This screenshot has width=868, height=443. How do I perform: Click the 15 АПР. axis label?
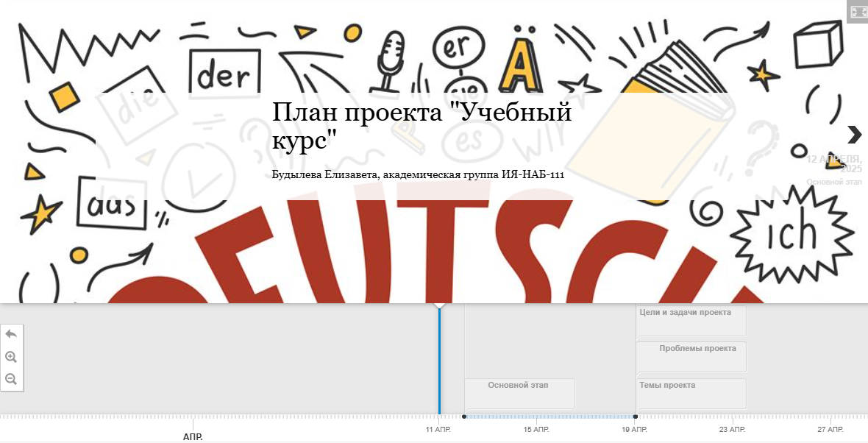click(x=536, y=429)
